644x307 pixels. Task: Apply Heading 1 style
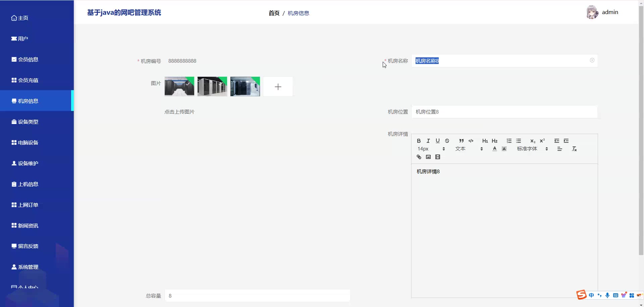coord(485,141)
